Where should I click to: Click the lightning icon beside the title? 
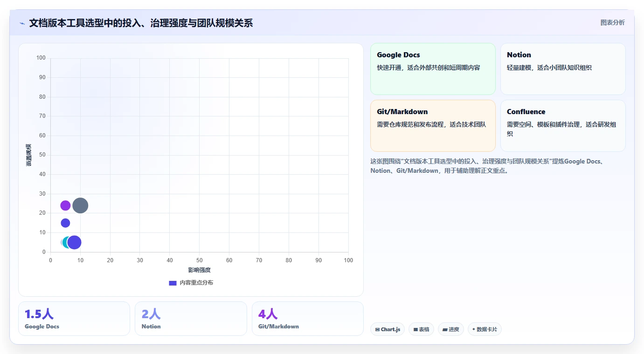pyautogui.click(x=22, y=23)
